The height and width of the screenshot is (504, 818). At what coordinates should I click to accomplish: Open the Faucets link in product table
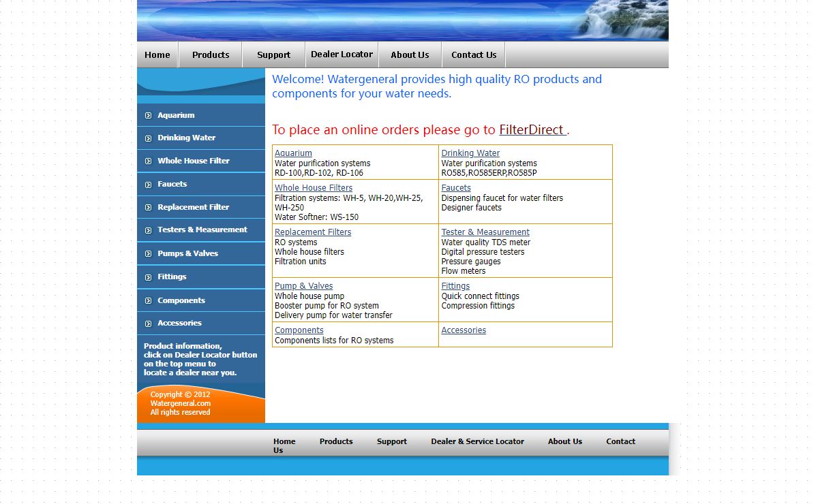coord(456,188)
